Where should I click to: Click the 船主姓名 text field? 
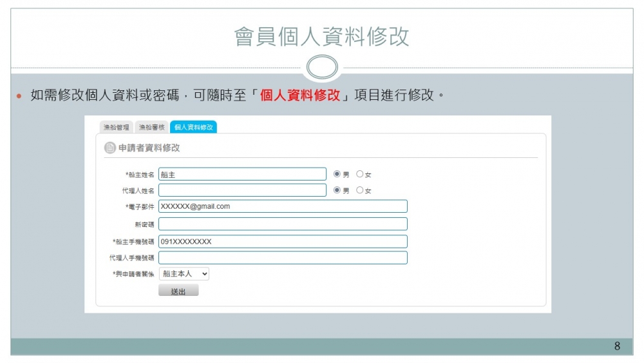pyautogui.click(x=242, y=174)
